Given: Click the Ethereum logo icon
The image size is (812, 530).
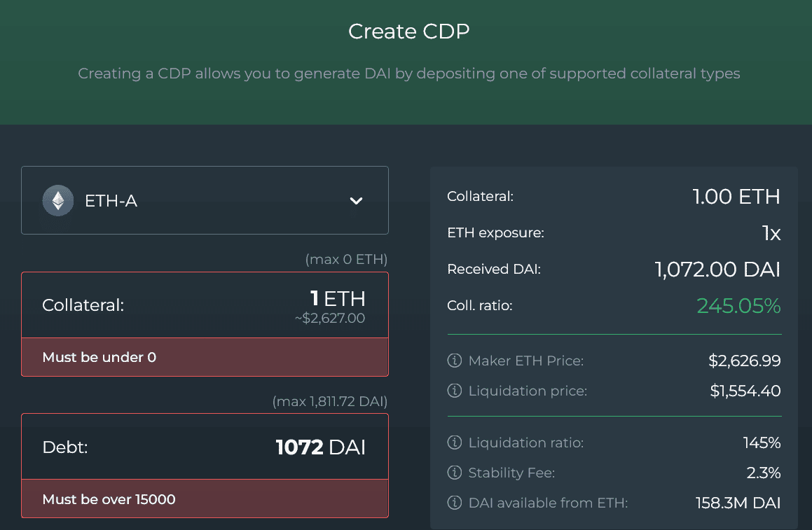Looking at the screenshot, I should [58, 200].
